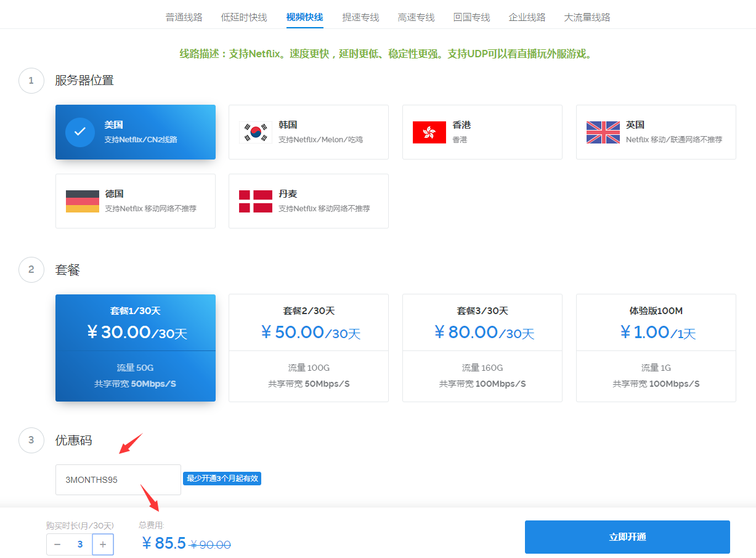Select the 套餐3/30天 plan card
This screenshot has width=756, height=558.
coord(482,348)
